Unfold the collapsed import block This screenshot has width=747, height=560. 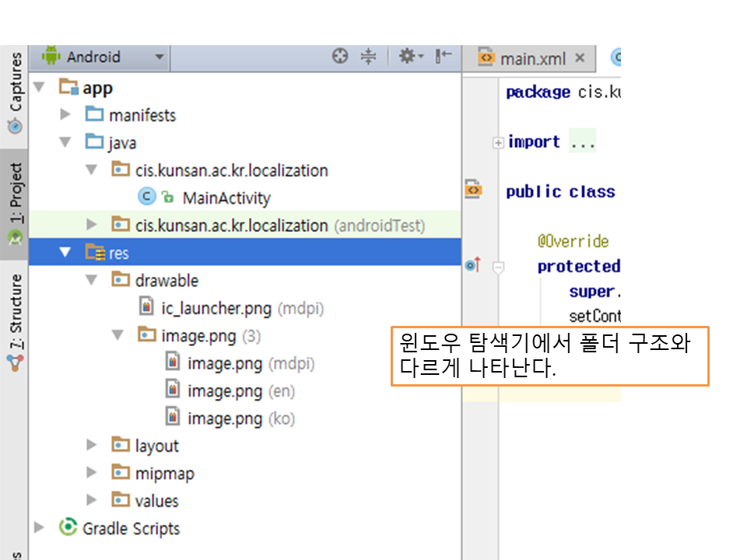(x=498, y=142)
